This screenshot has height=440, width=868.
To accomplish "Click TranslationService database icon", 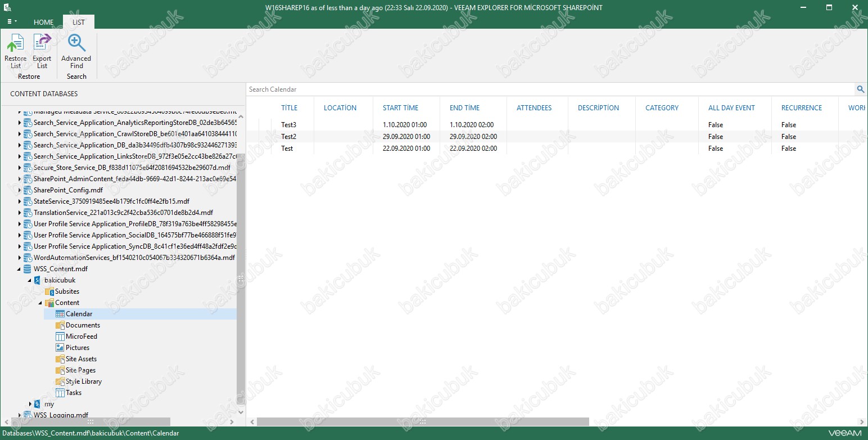I will point(28,212).
